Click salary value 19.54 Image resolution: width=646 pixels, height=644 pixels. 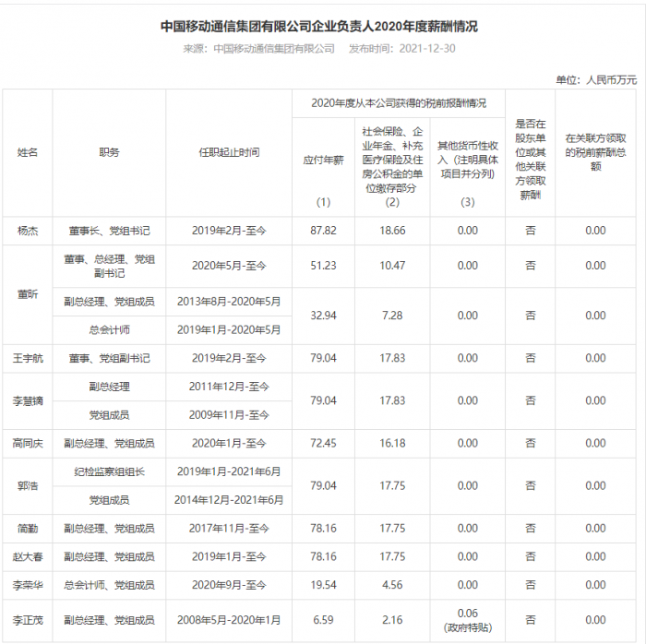click(x=323, y=585)
